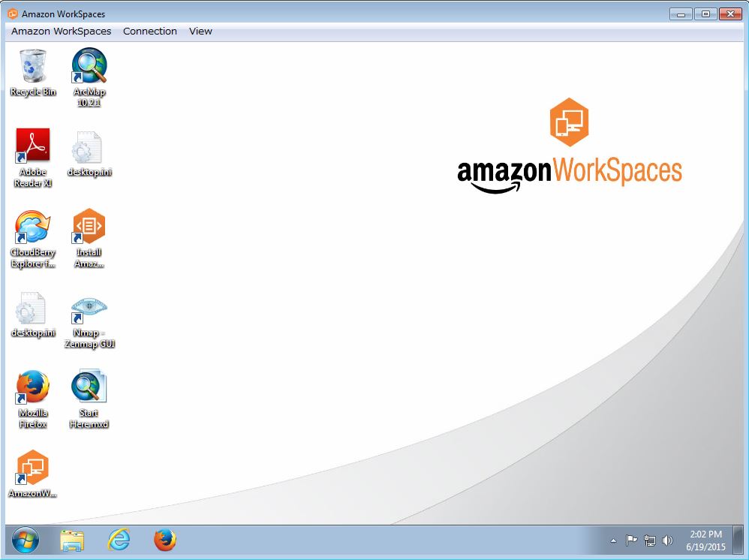749x560 pixels.
Task: Launch Internet Explorer from the taskbar
Action: tap(119, 540)
